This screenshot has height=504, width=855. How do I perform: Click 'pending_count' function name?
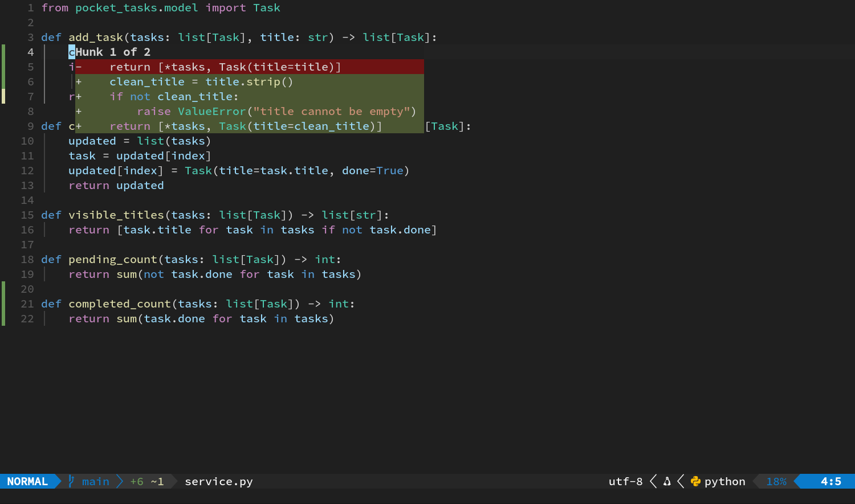tap(113, 259)
